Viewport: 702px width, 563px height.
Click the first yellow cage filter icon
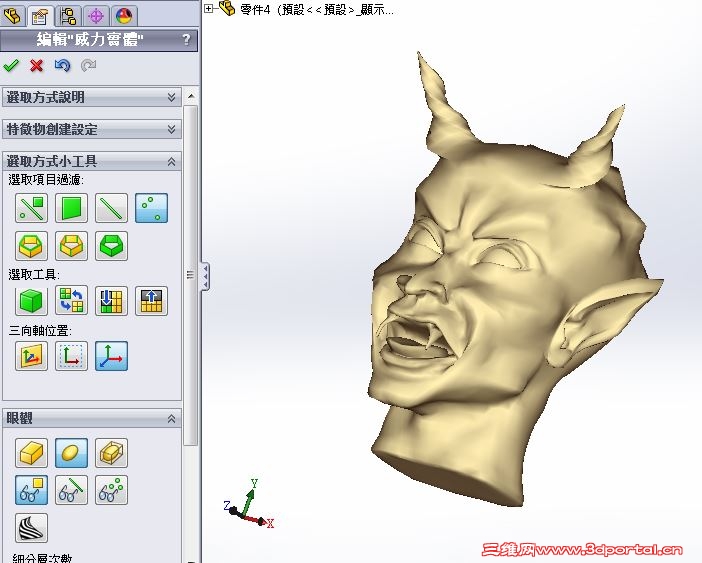point(31,246)
